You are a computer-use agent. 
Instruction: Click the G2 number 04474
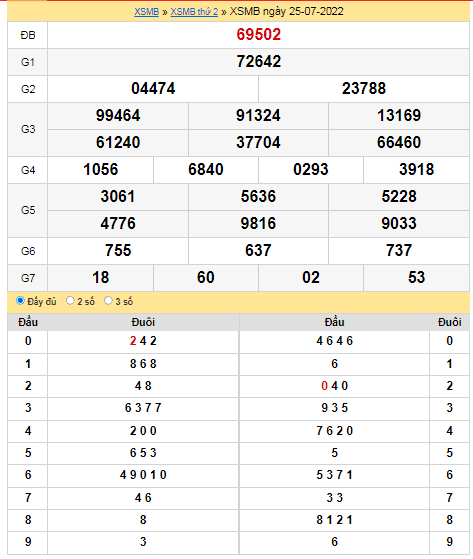[153, 88]
